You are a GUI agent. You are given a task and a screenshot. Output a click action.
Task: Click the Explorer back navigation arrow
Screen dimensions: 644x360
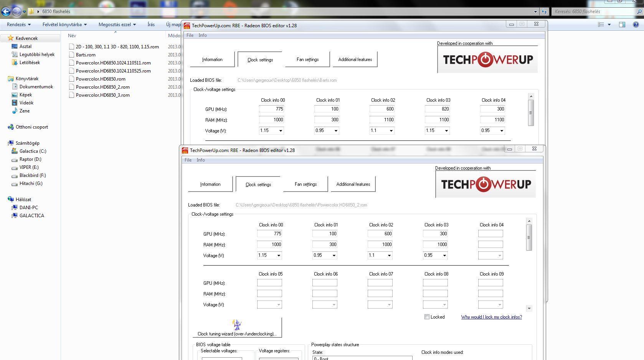(x=6, y=12)
